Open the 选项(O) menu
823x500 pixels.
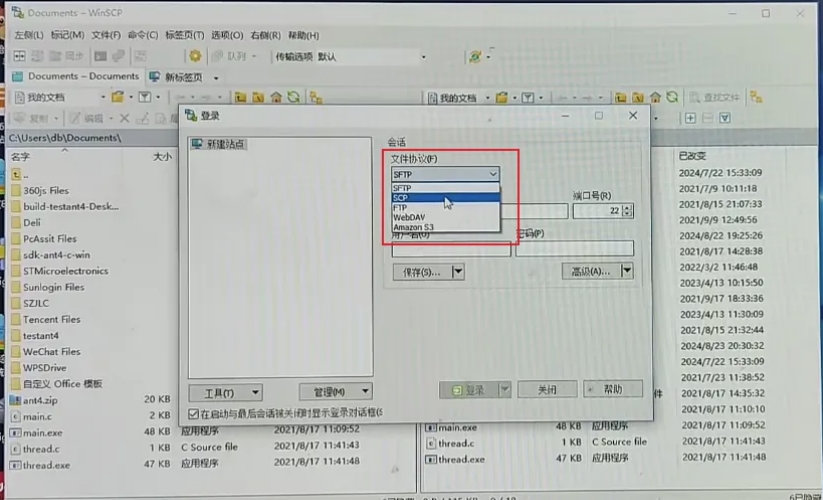(x=226, y=35)
